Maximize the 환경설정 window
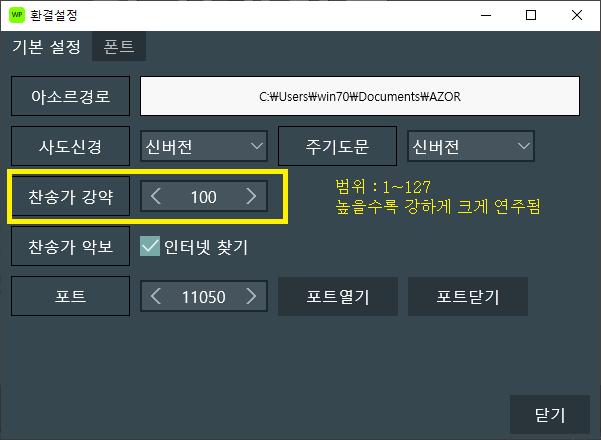 531,15
